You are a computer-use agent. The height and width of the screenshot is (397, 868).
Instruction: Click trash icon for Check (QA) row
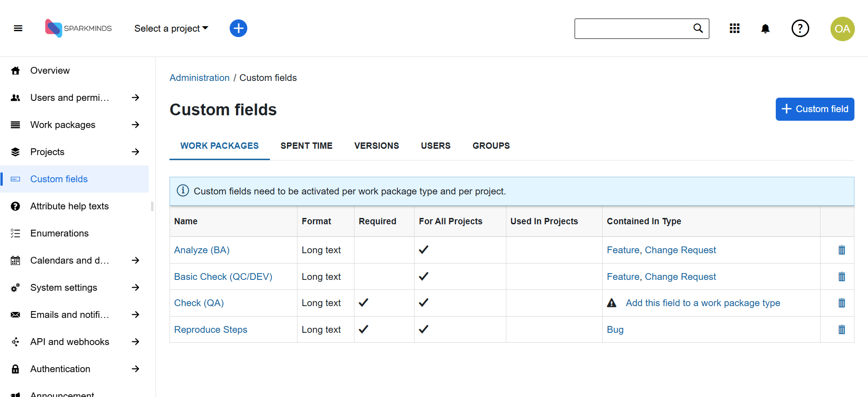pyautogui.click(x=841, y=303)
